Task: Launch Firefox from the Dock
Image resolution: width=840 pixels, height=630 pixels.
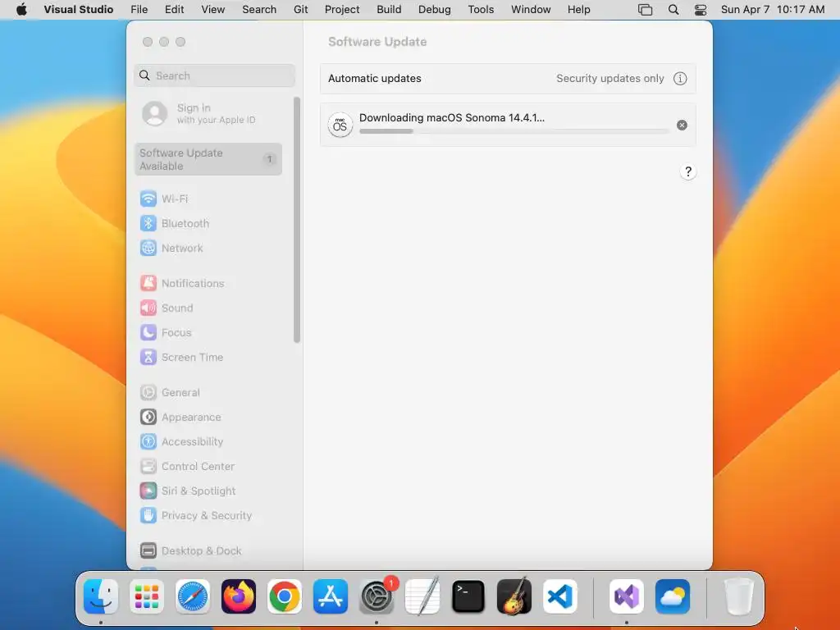Action: point(239,596)
